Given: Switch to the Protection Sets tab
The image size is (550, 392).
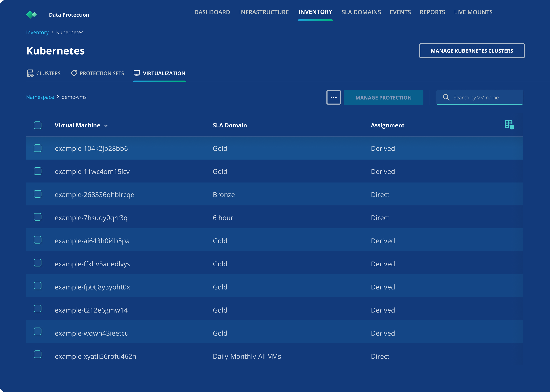Looking at the screenshot, I should [97, 73].
